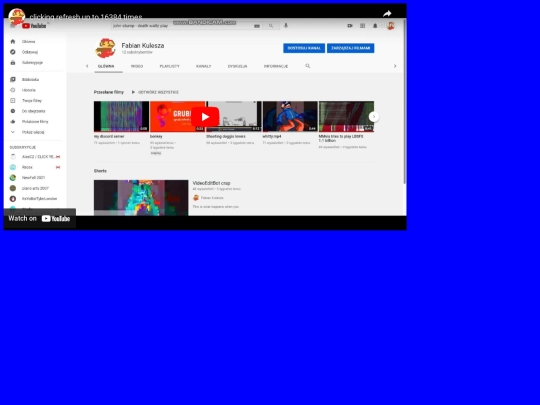Open the liked videos thumbs-up icon

tap(13, 122)
